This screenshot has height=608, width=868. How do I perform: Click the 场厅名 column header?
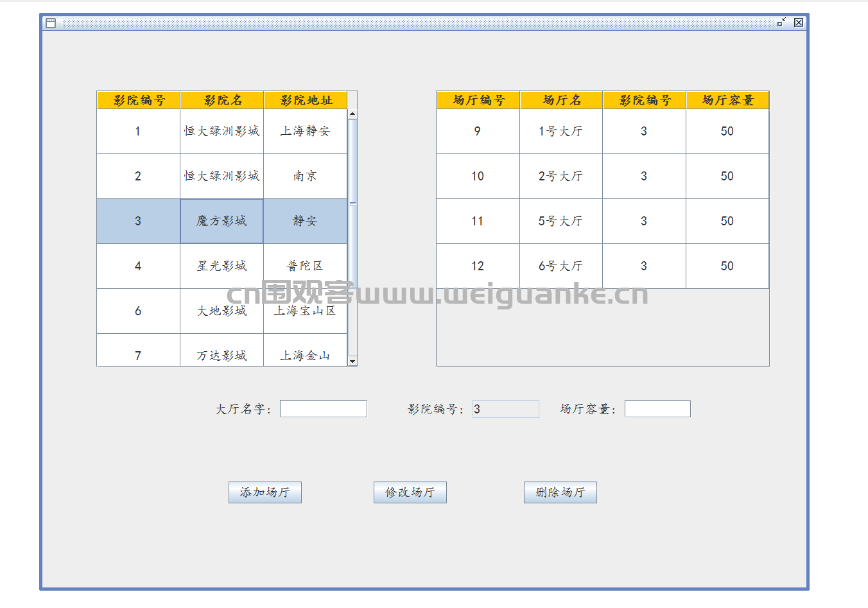pos(561,100)
